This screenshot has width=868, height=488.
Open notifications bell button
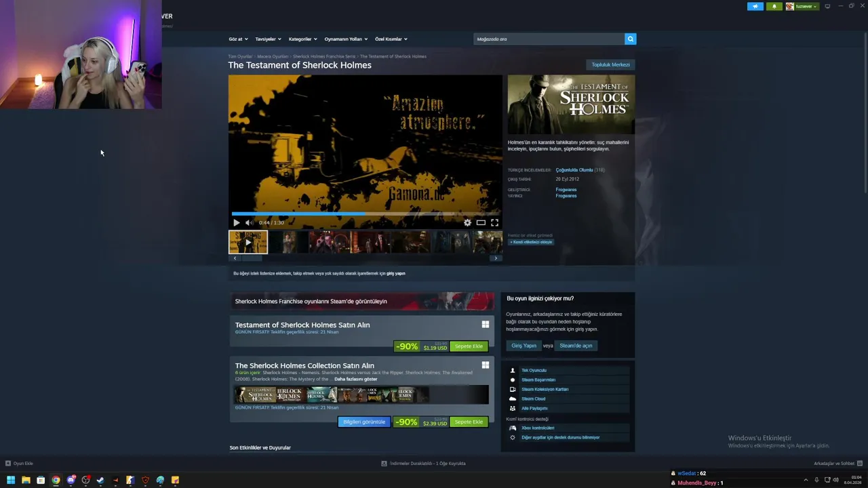click(x=774, y=6)
